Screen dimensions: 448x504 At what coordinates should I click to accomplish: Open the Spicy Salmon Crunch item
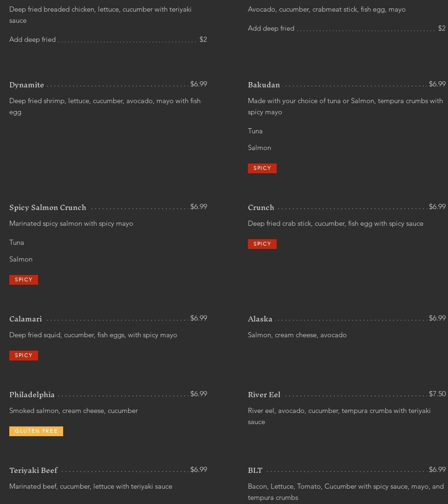click(x=48, y=208)
